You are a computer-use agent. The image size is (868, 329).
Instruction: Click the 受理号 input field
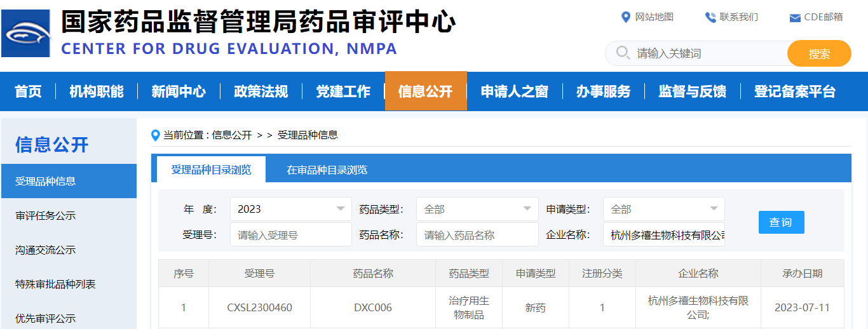click(x=290, y=235)
